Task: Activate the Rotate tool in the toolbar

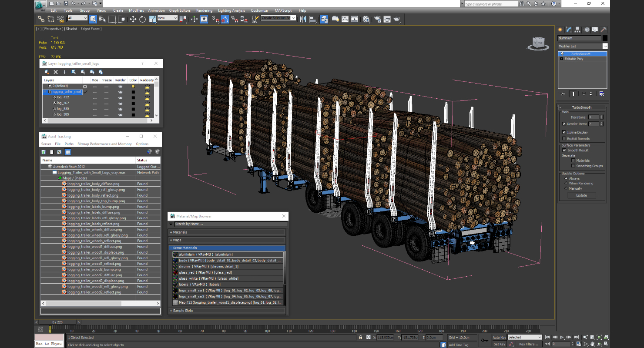Action: click(x=143, y=19)
